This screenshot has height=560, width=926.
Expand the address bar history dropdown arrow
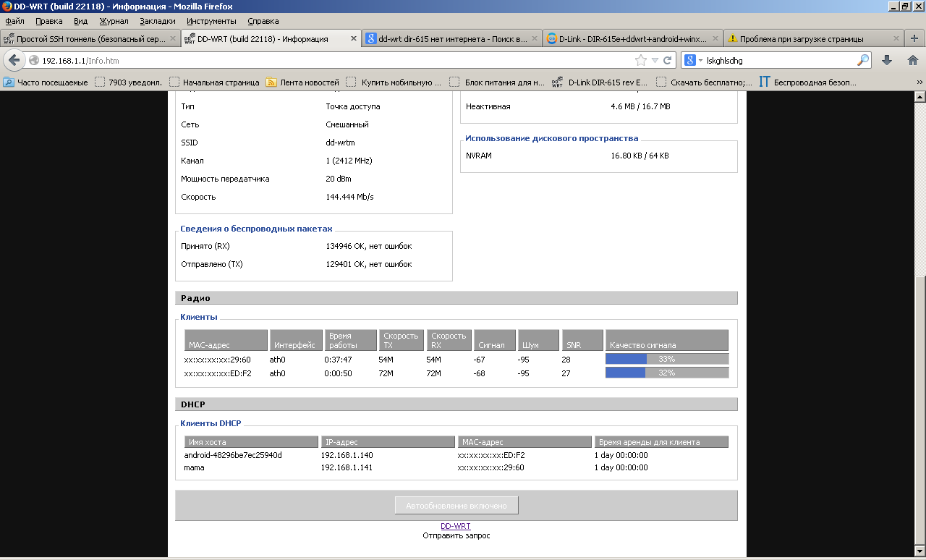[x=655, y=60]
